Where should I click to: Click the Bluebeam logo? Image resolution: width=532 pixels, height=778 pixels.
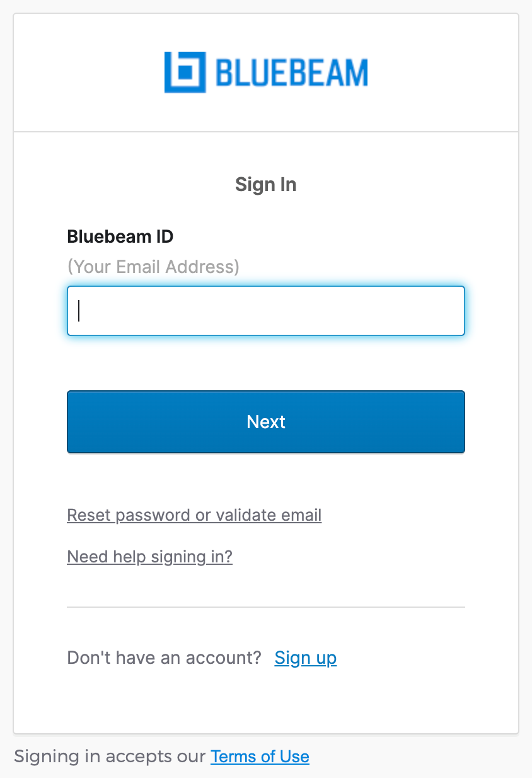click(265, 71)
